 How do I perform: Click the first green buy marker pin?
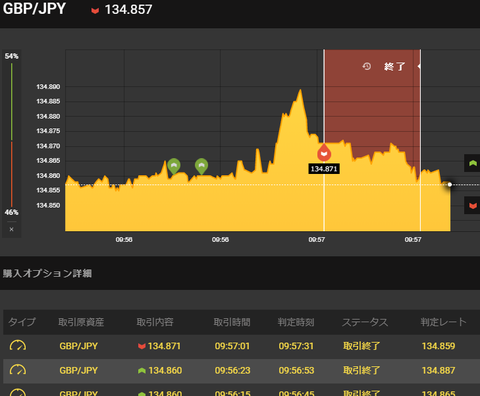(174, 166)
